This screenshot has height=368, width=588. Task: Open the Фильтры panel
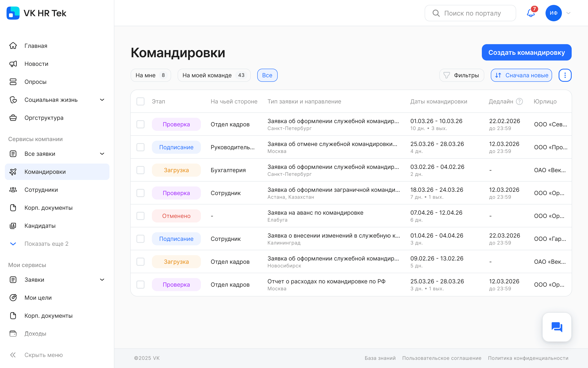462,75
